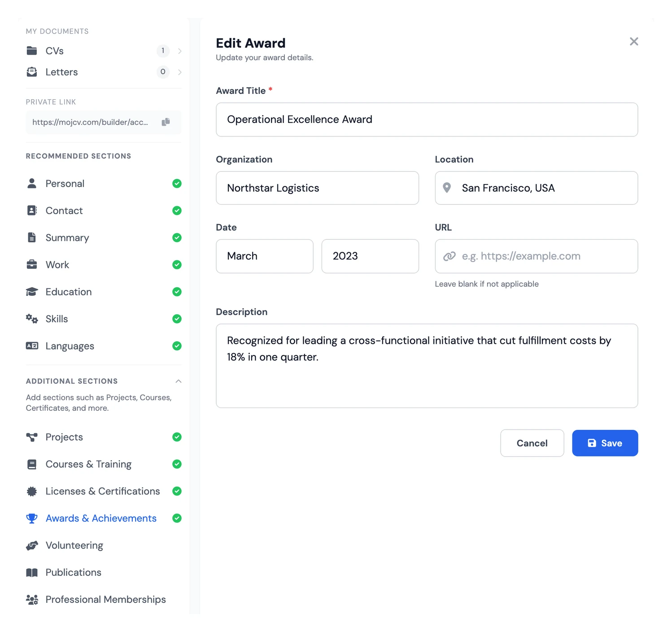The height and width of the screenshot is (632, 672).
Task: Copy the private link with the copy icon
Action: [x=166, y=122]
